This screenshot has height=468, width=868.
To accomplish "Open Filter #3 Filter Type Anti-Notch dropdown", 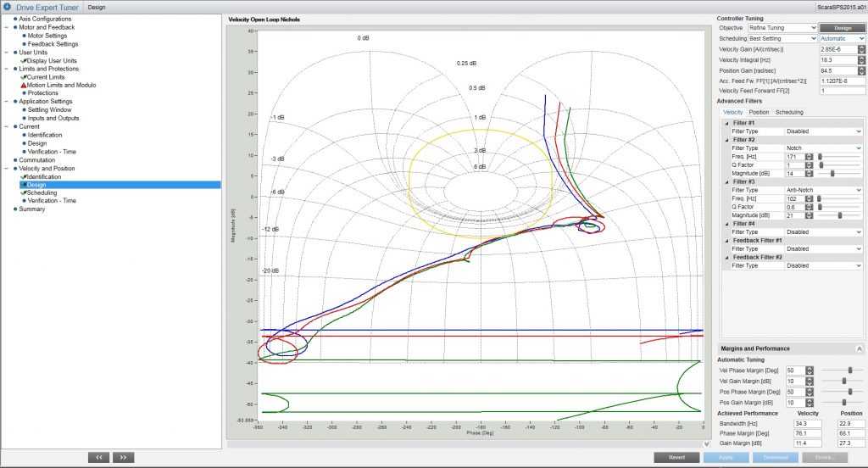I will coord(822,190).
